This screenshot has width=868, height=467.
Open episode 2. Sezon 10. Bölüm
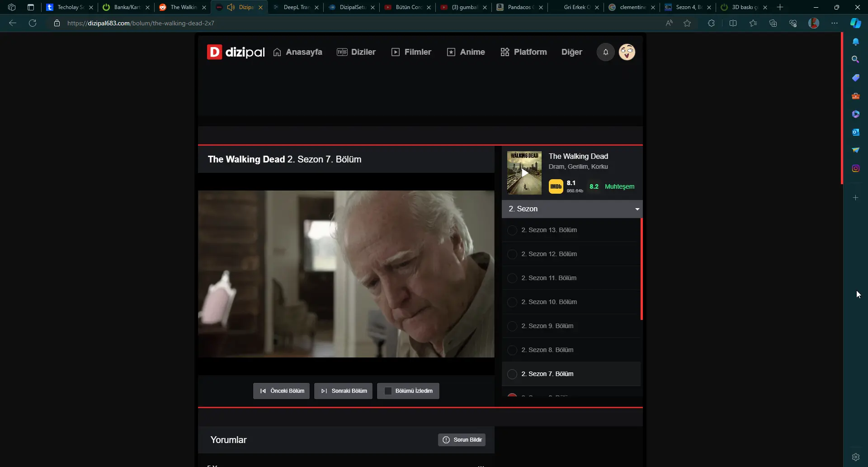pyautogui.click(x=549, y=302)
